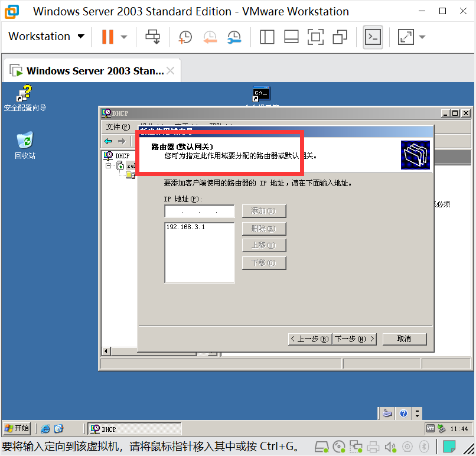Click the VMware Tools tray icon
The height and width of the screenshot is (456, 476).
(431, 428)
